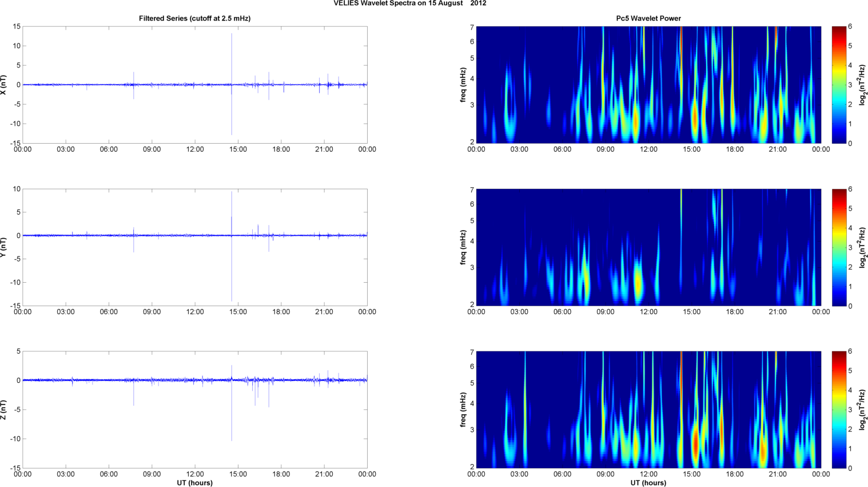Click the bright patch near 11:00 in the middle wavelet plot
The height and width of the screenshot is (487, 868).
tap(638, 283)
